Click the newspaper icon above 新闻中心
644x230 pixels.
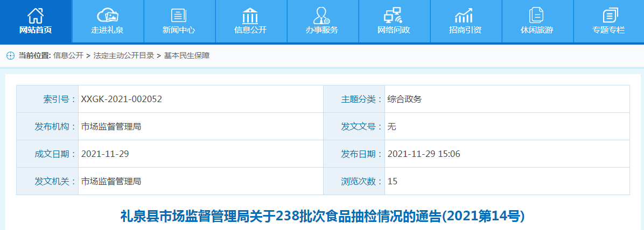[x=179, y=16]
